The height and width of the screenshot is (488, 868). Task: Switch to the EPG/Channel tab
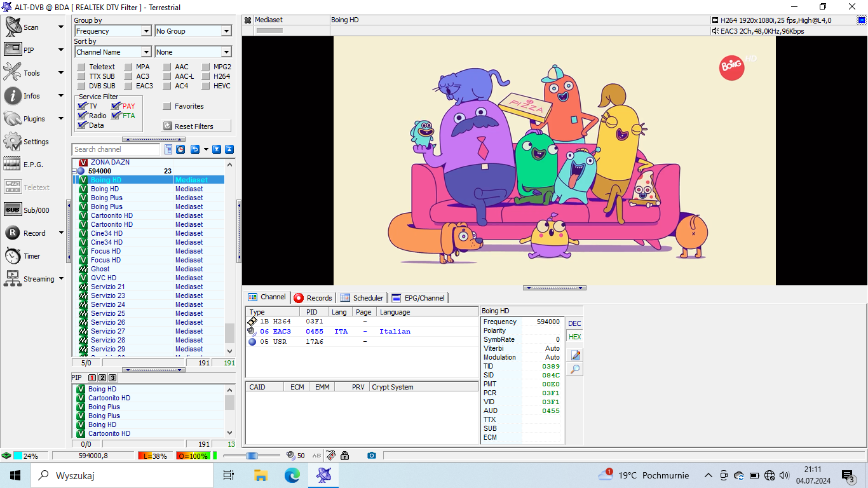(x=418, y=297)
